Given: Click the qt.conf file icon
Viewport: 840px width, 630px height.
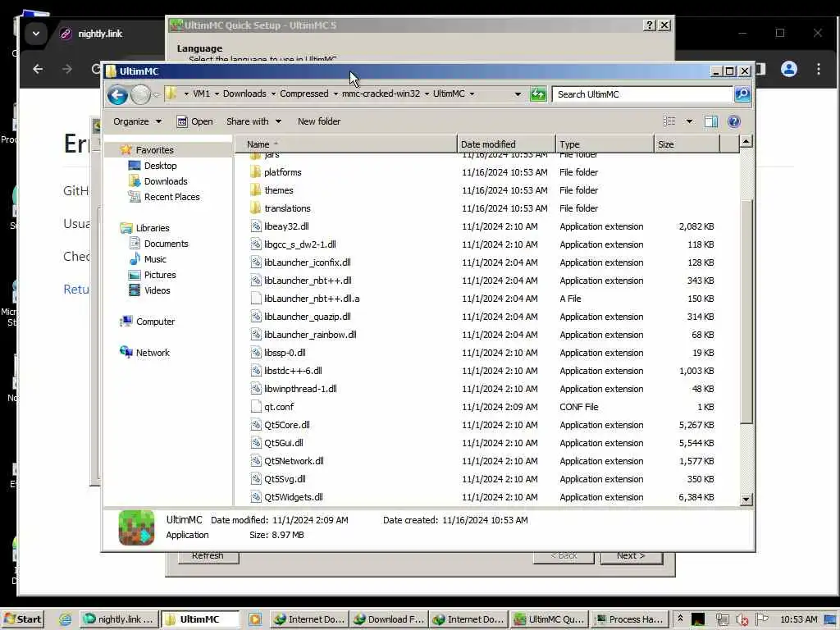Looking at the screenshot, I should 256,407.
